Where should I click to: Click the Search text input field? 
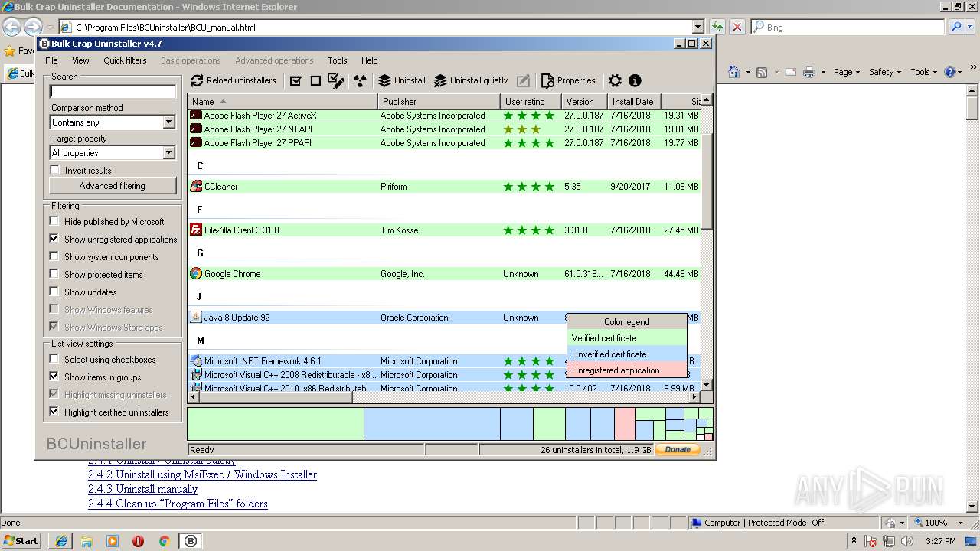(x=113, y=92)
